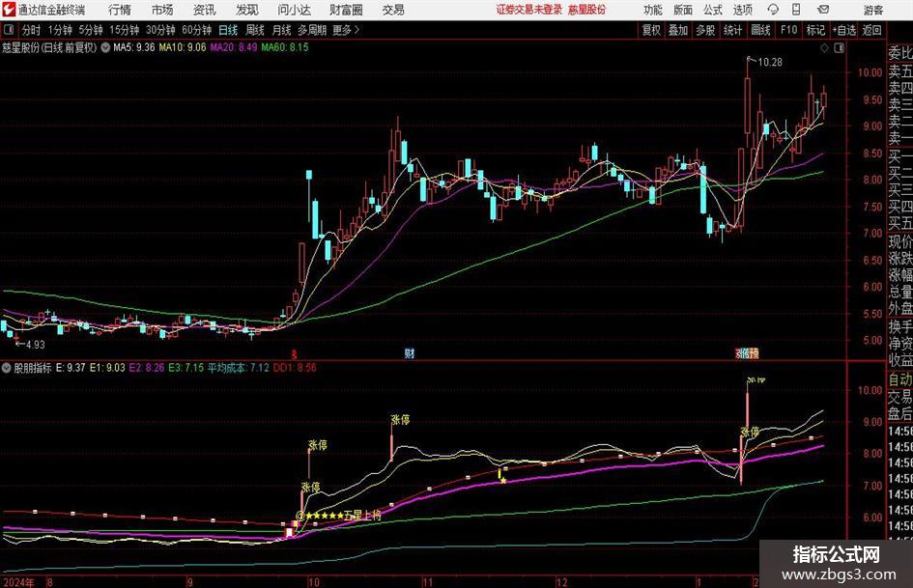Click the mobile phone icon in title bar

point(796,10)
